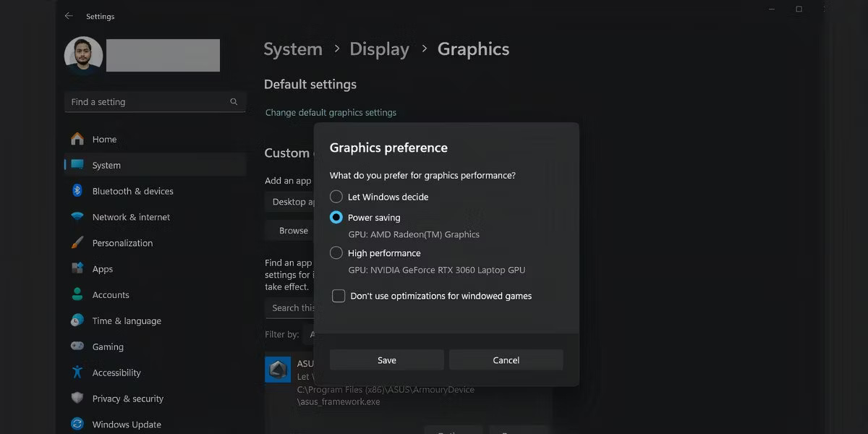Viewport: 868px width, 434px height.
Task: Choose the High performance graphics option
Action: coord(336,253)
